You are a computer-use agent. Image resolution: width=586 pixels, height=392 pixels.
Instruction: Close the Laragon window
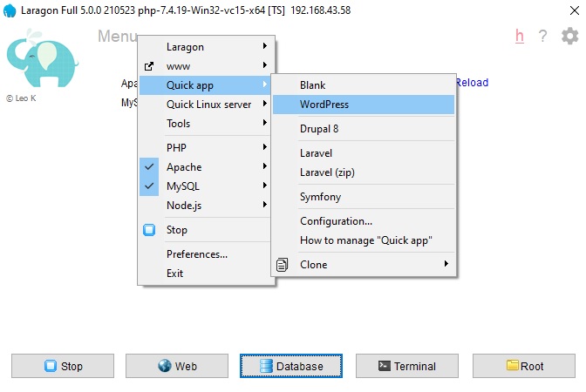pos(575,10)
